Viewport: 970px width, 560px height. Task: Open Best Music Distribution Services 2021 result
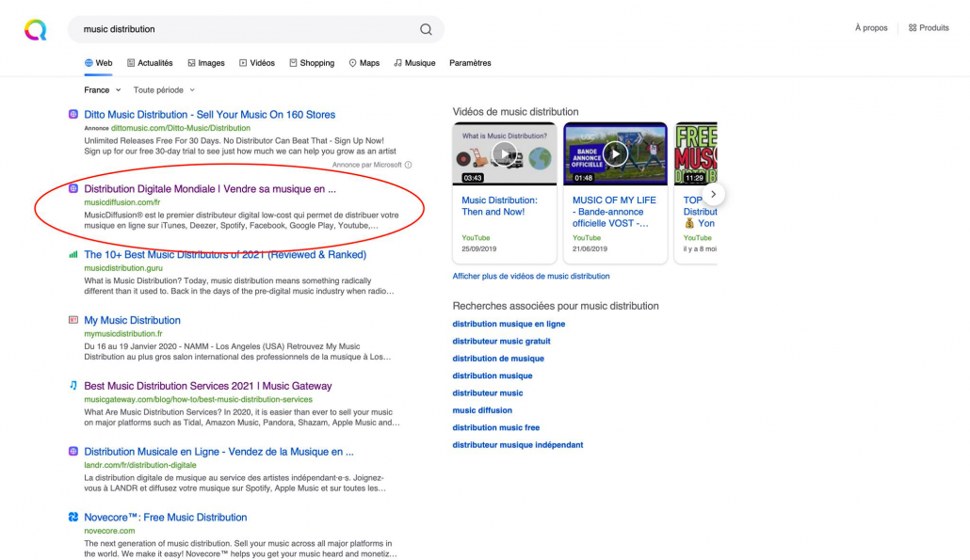(x=208, y=386)
